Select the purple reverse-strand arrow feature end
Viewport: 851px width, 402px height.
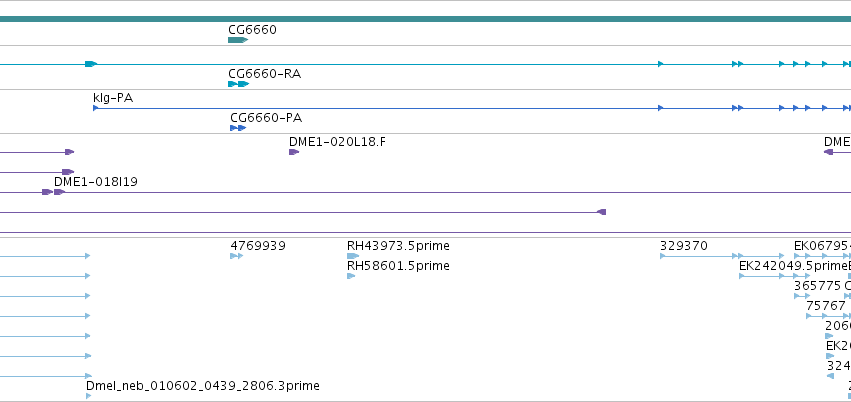601,212
